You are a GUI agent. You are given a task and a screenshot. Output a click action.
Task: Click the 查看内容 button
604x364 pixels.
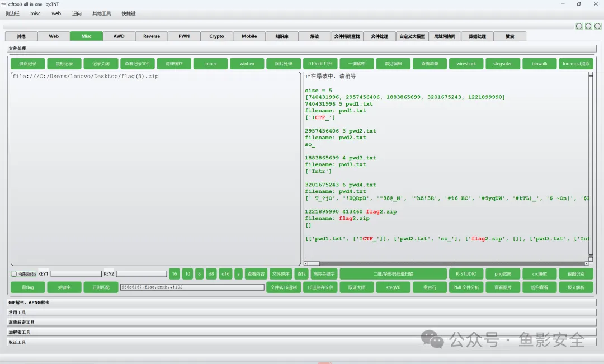(x=256, y=274)
